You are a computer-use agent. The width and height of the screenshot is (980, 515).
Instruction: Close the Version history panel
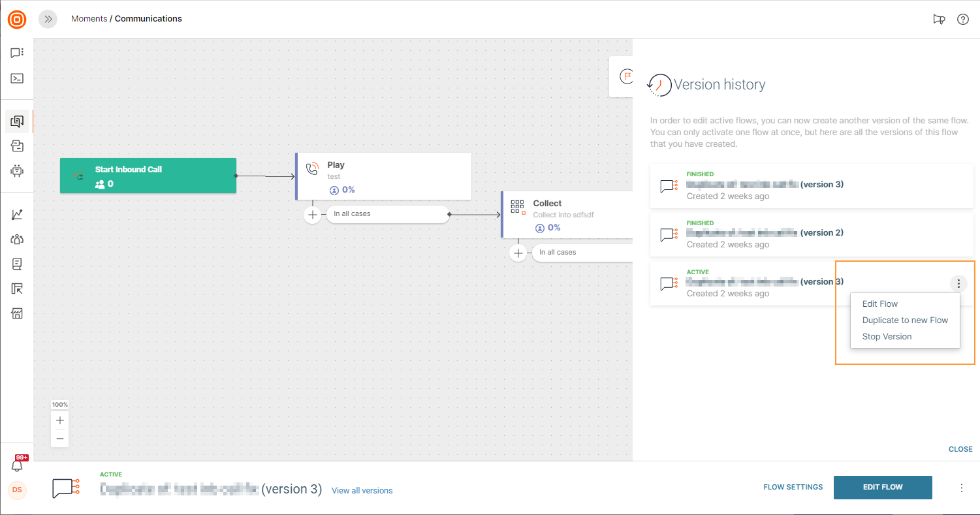tap(960, 449)
